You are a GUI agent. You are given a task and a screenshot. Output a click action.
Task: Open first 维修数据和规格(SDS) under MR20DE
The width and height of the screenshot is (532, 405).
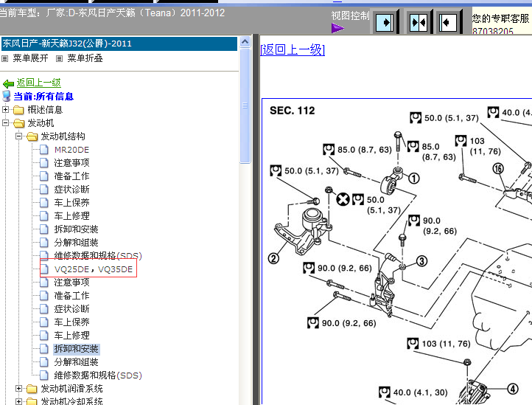[98, 256]
